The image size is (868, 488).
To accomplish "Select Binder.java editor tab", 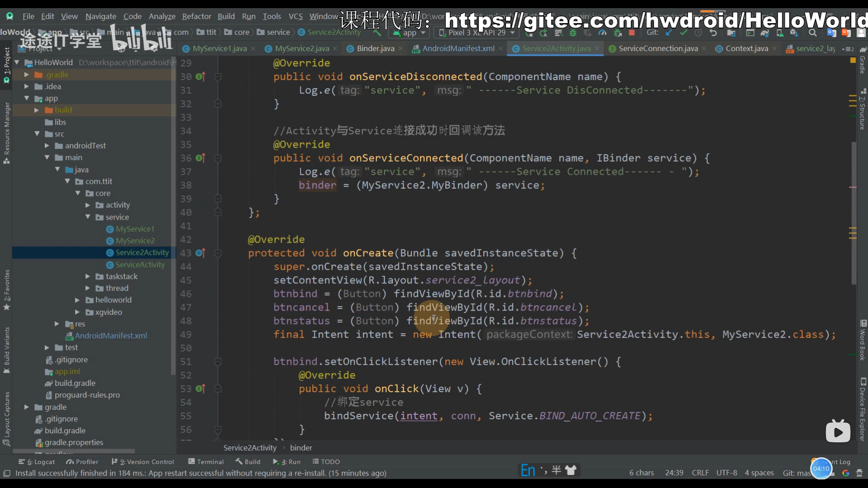I will [x=375, y=48].
